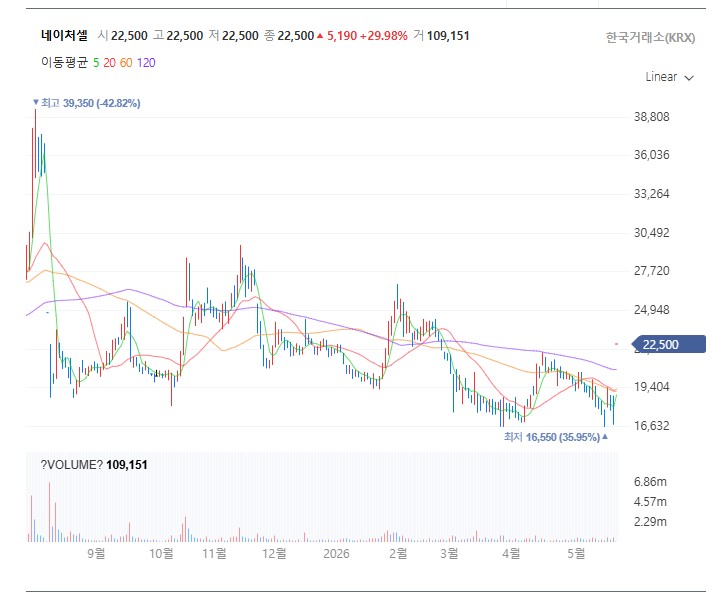Click the 120-day moving average label
The image size is (721, 596).
coord(146,63)
